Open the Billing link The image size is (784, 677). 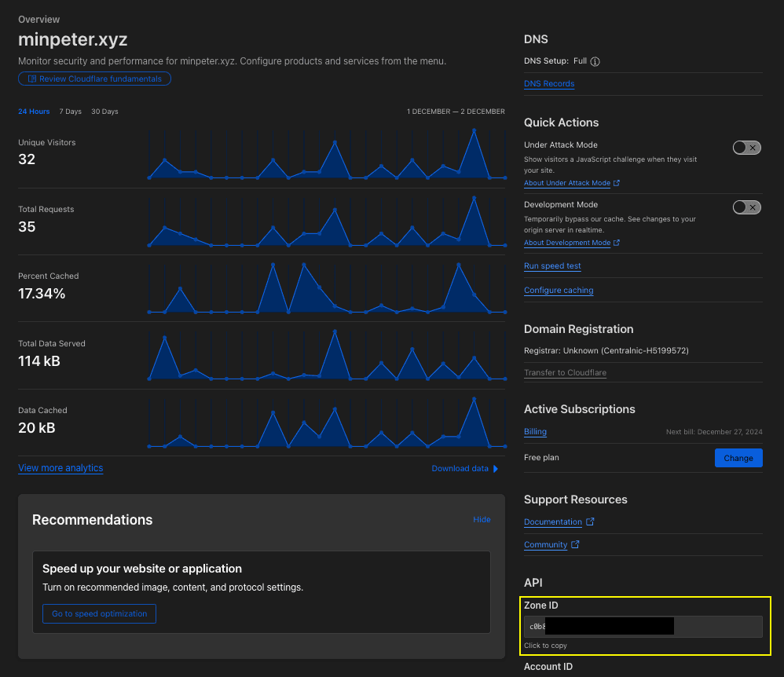point(535,432)
